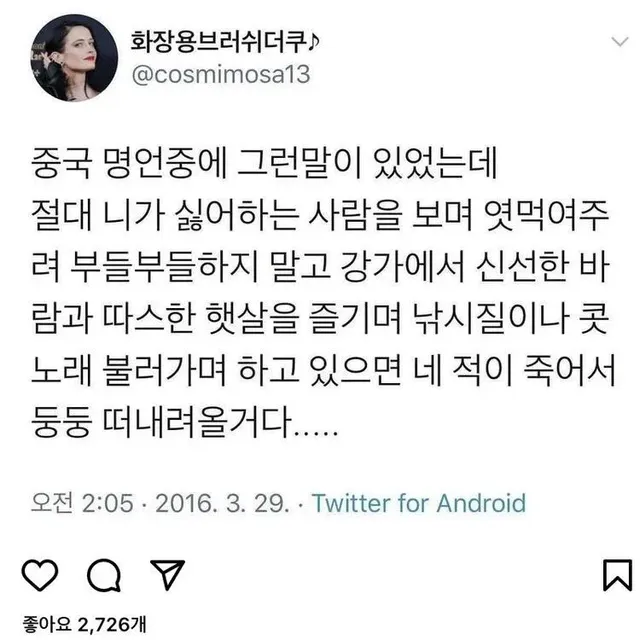Select the 오전 2:05 timestamp

click(82, 503)
